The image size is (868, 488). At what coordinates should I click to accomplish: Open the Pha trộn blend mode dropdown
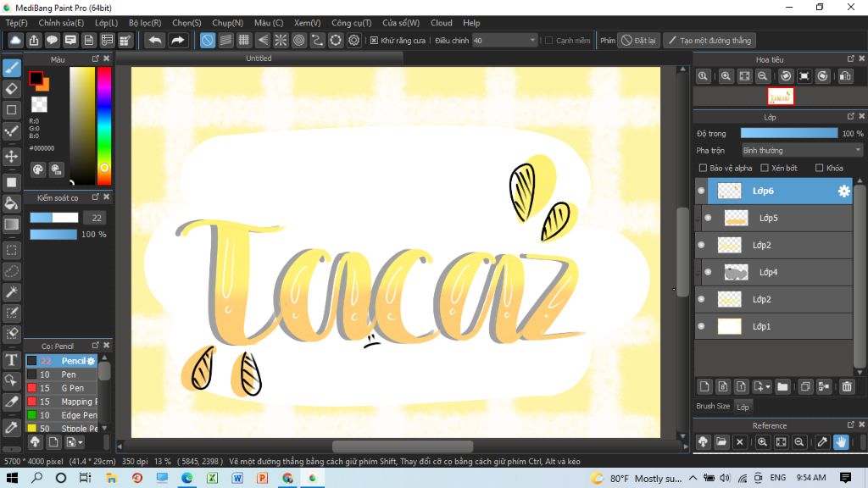pos(802,151)
